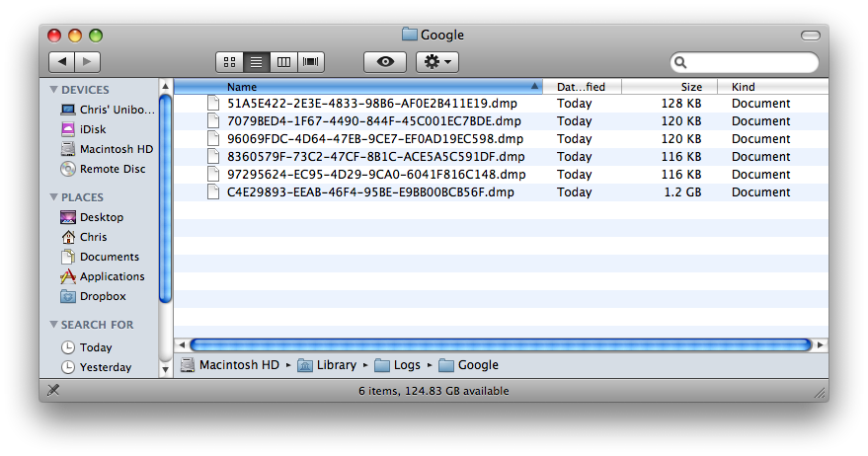The width and height of the screenshot is (868, 456).
Task: Click the Google folder in path bar
Action: click(x=468, y=365)
